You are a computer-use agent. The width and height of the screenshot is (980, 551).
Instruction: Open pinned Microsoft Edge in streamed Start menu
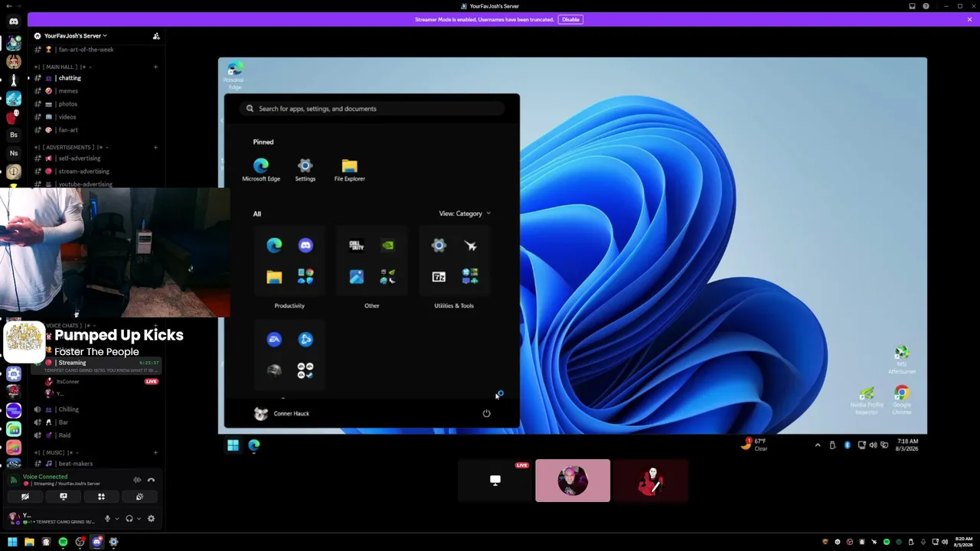261,170
